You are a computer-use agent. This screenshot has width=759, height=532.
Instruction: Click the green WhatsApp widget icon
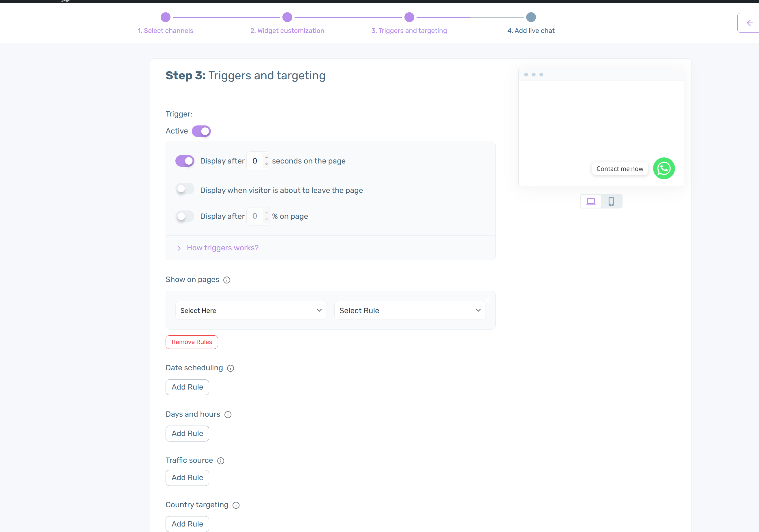664,168
